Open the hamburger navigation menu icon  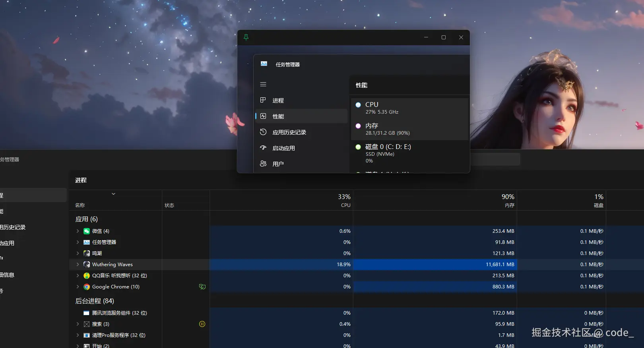point(263,84)
